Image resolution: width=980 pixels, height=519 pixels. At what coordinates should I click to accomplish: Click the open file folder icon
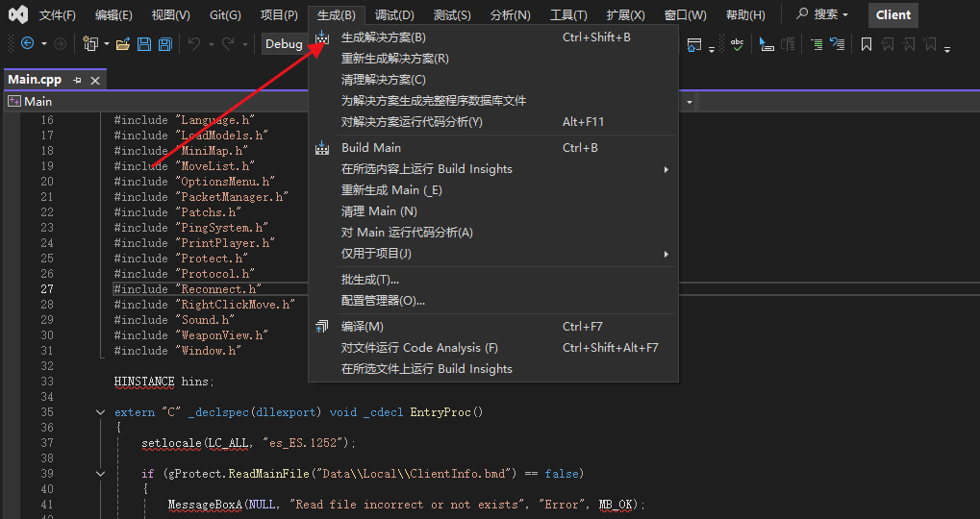click(x=122, y=44)
